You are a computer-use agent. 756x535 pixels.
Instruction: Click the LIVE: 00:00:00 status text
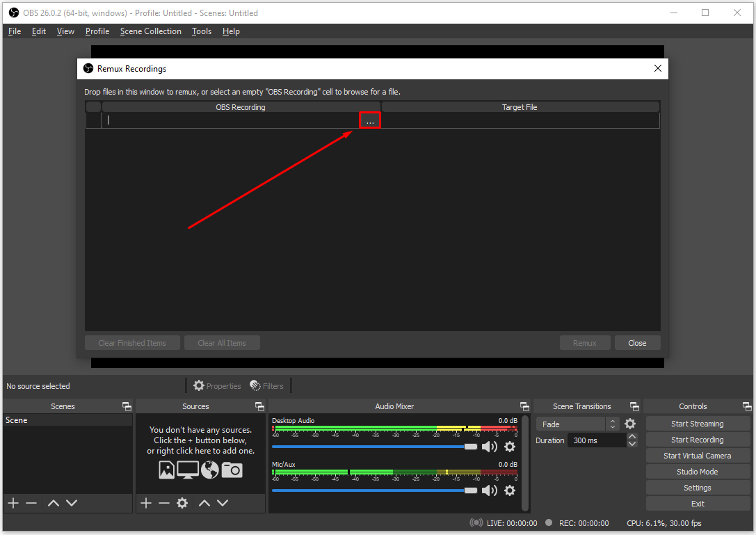512,523
